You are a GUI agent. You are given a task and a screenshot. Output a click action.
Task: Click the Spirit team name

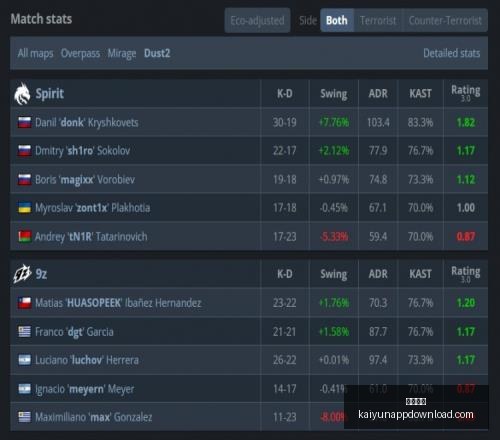[50, 94]
